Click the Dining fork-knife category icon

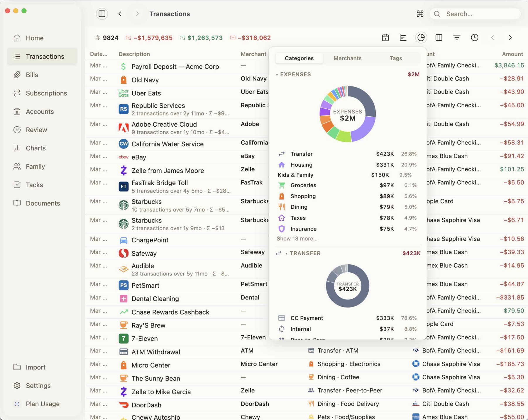(282, 207)
